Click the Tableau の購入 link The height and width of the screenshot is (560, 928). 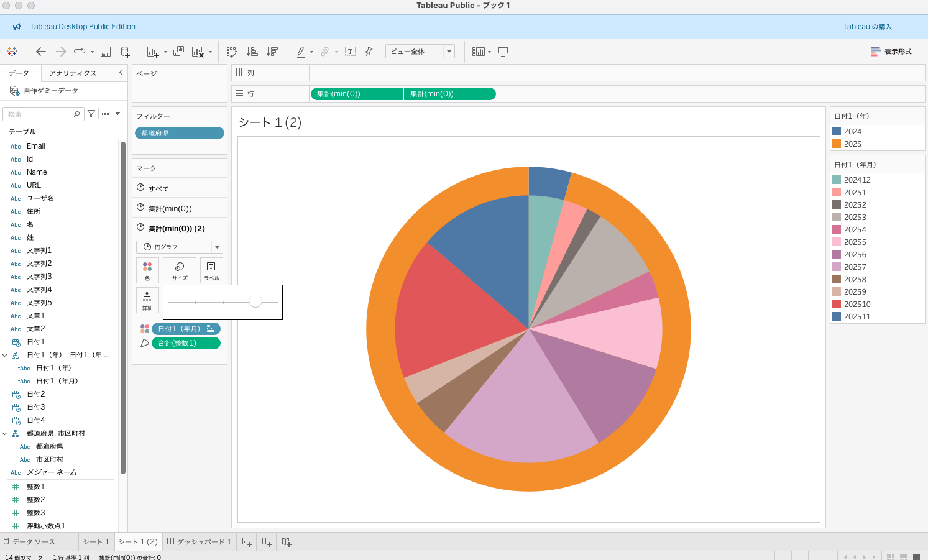point(866,27)
